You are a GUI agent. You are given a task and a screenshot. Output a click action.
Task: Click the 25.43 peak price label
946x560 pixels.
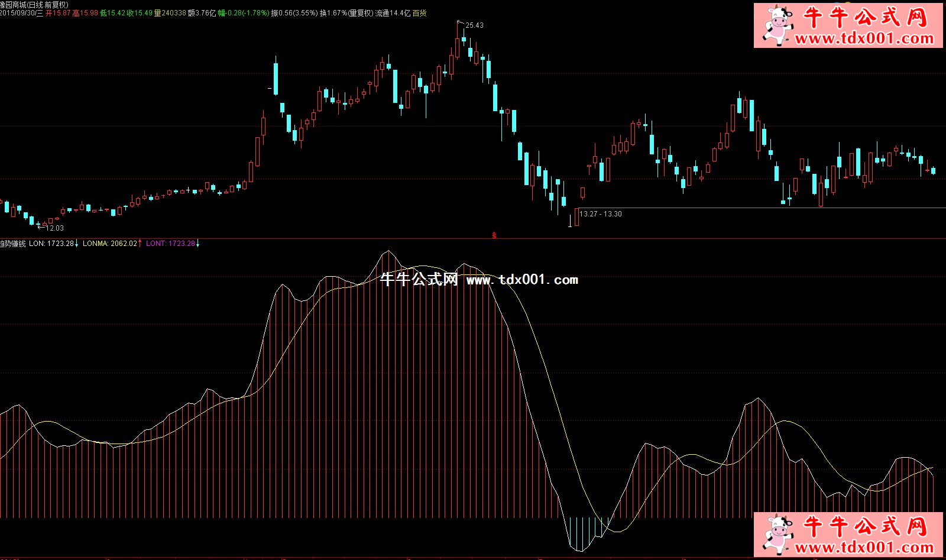pos(474,25)
